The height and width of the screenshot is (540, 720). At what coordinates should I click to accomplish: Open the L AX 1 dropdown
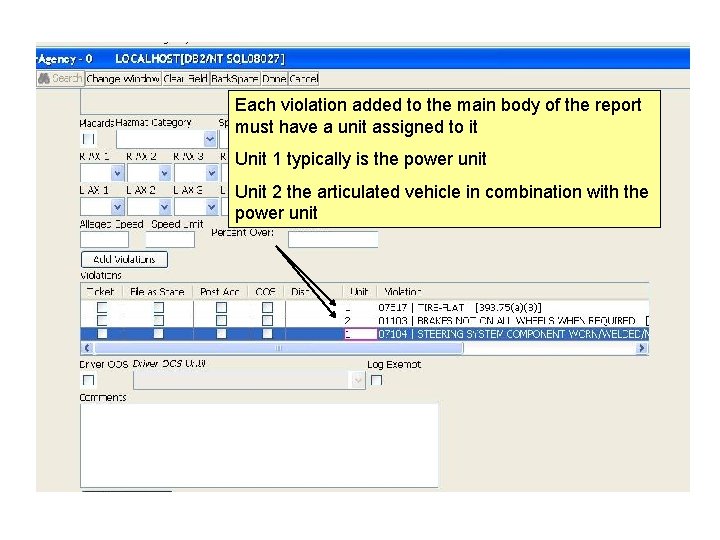click(x=118, y=207)
